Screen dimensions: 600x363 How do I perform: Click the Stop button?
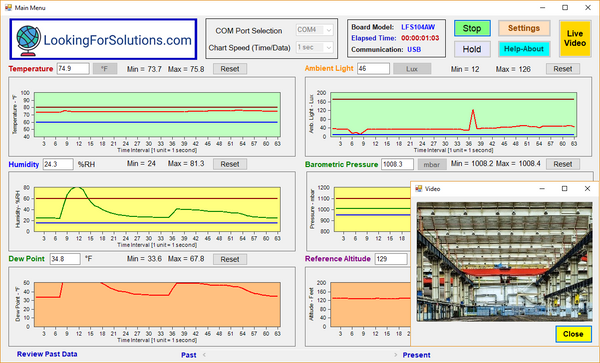tap(472, 29)
